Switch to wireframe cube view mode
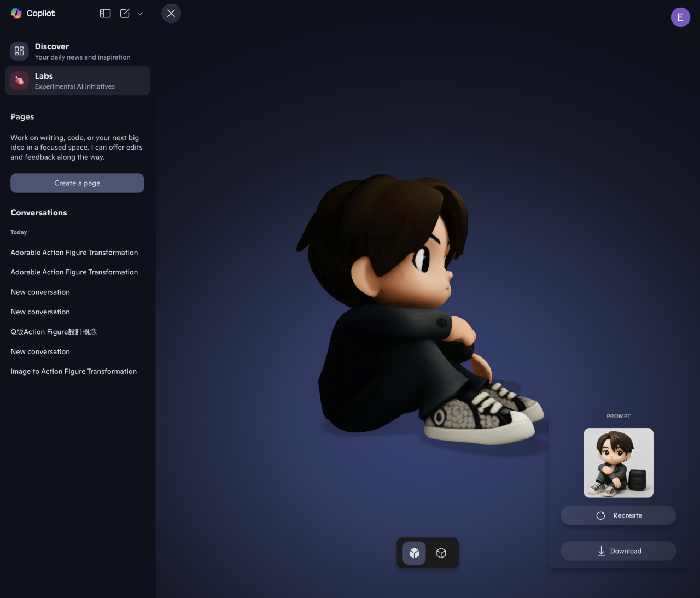 [441, 553]
